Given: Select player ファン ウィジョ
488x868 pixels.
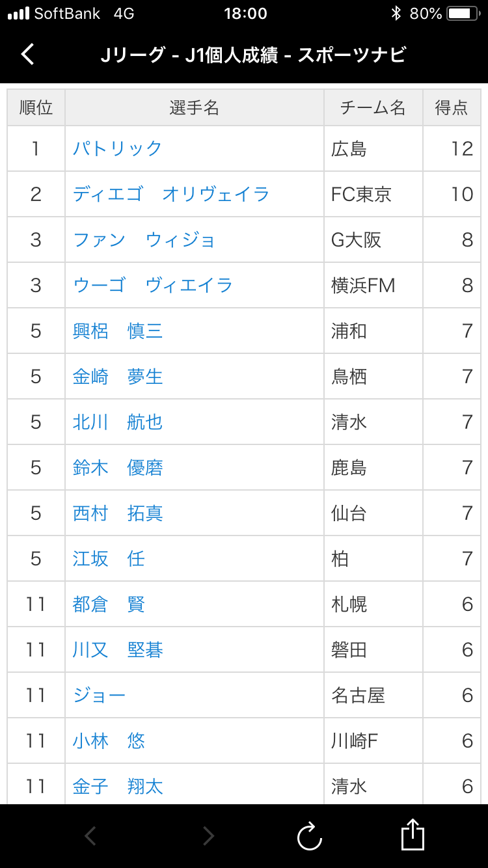Looking at the screenshot, I should click(x=144, y=239).
